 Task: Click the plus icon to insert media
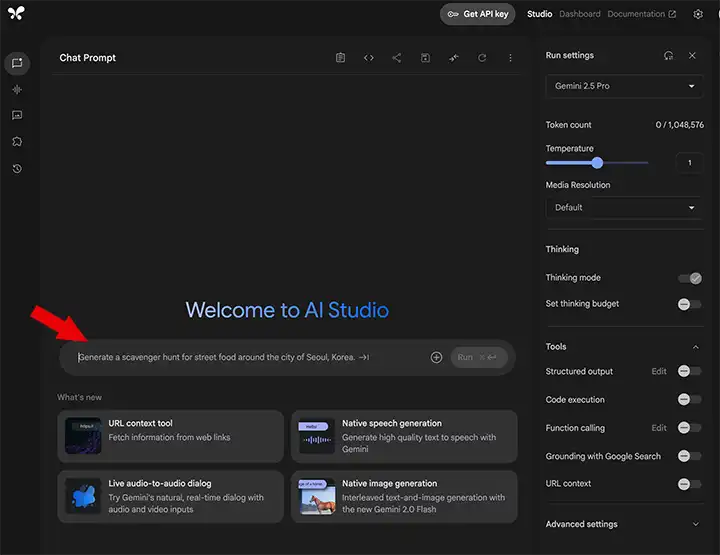[x=436, y=357]
